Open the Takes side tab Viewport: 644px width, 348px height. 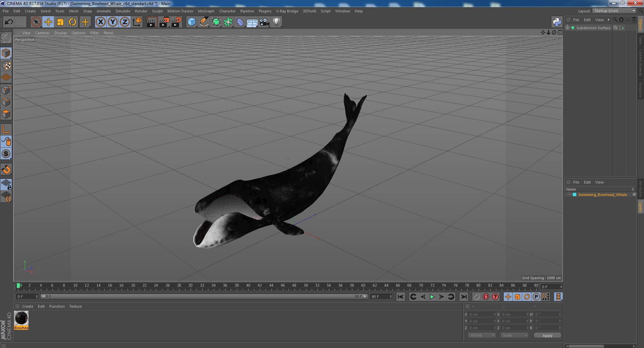[x=640, y=40]
